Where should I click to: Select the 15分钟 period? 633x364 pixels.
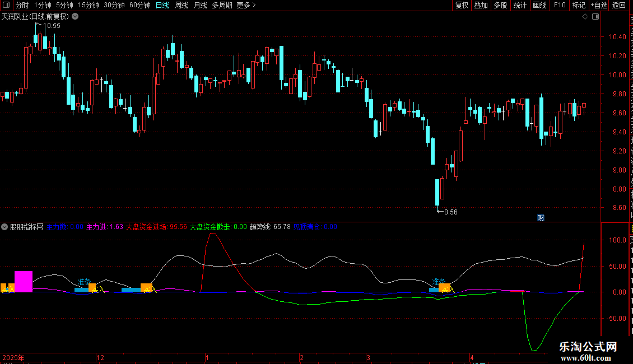tap(89, 5)
